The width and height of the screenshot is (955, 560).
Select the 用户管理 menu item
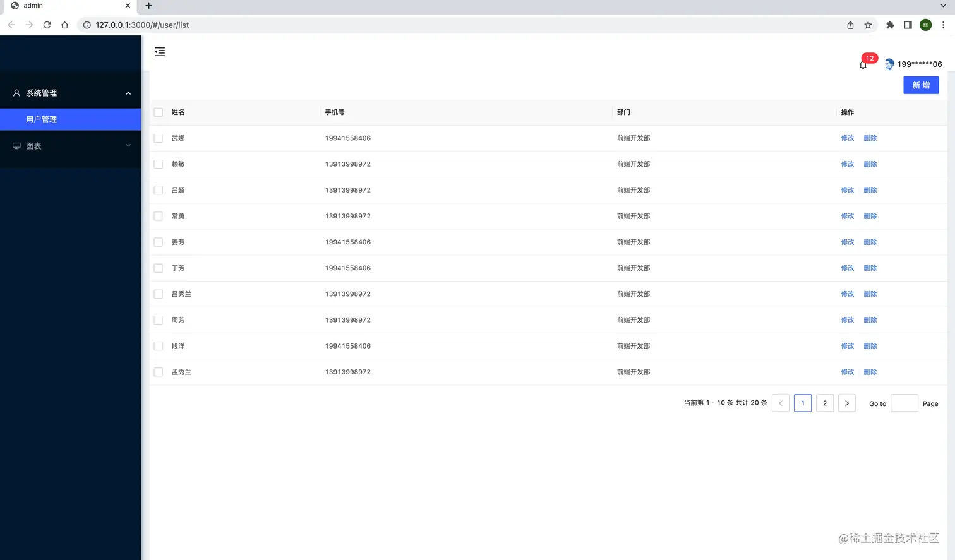point(71,119)
